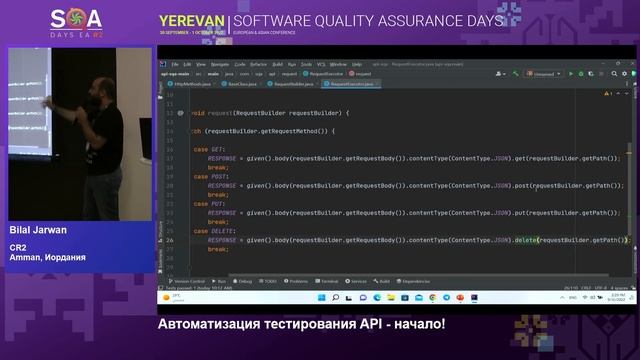Click the warning indicator in editor corner
The image size is (640, 360).
coord(608,93)
